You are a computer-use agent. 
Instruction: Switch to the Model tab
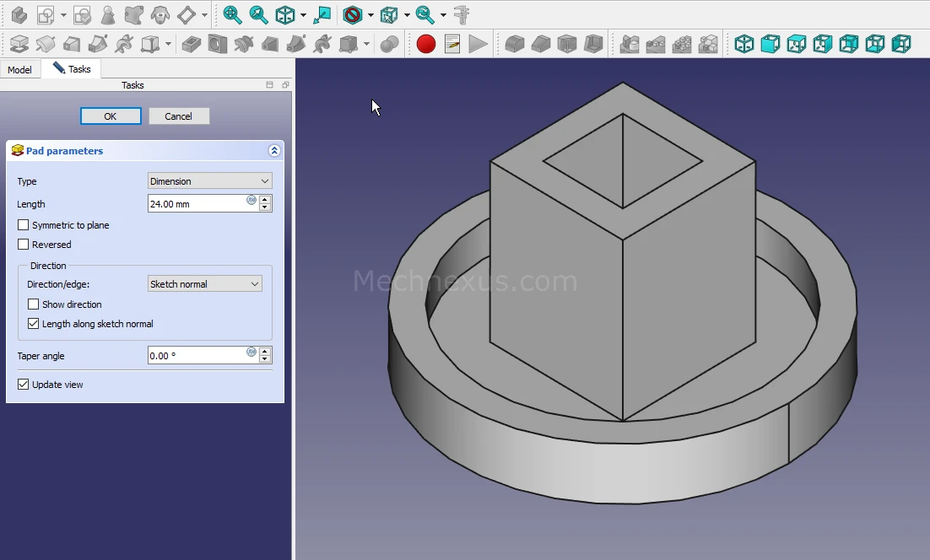(x=19, y=70)
